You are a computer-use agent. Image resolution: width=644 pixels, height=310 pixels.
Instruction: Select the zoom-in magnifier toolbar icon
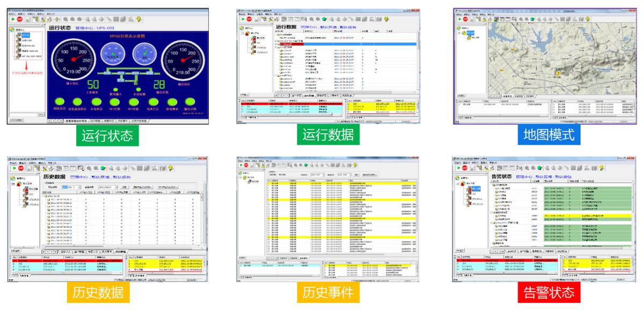coord(311,19)
